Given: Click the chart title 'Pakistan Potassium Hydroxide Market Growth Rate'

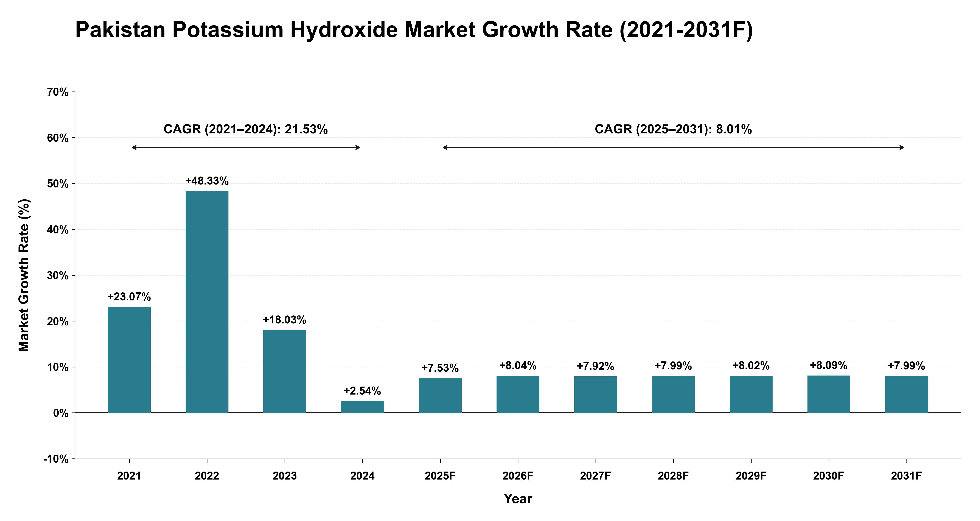Looking at the screenshot, I should (x=414, y=30).
